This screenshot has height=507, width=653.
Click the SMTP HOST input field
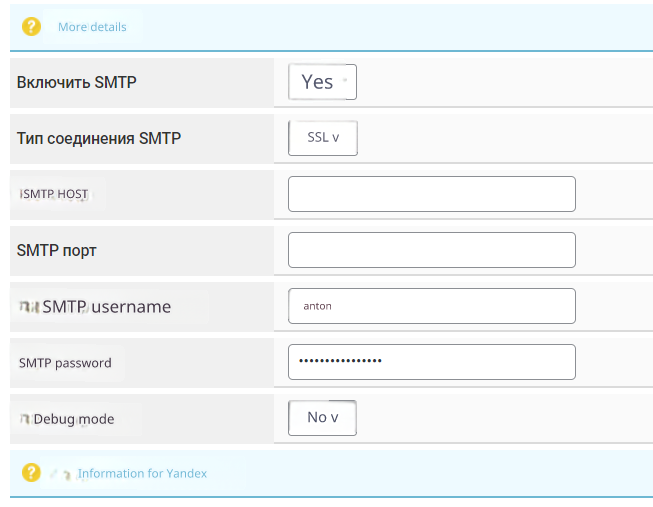coord(431,194)
